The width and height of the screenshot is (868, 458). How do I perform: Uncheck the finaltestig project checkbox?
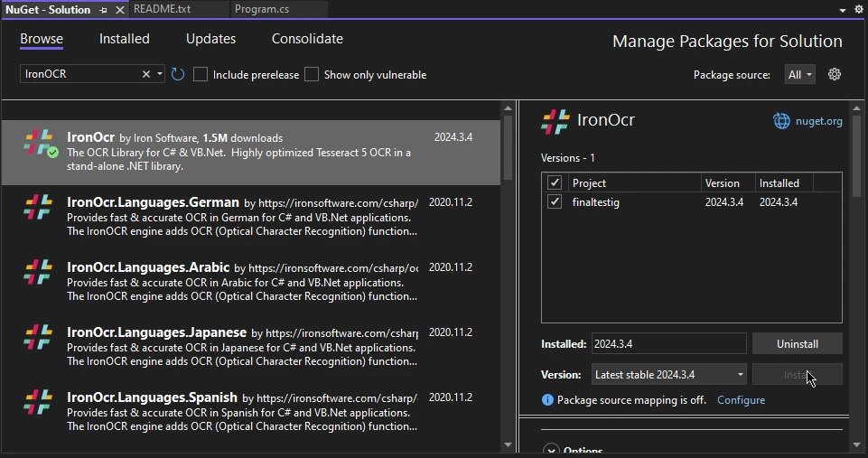click(x=555, y=202)
